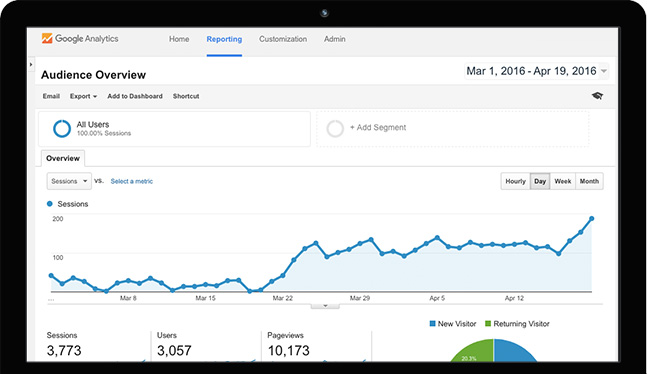Switch chart to Day view
This screenshot has width=647, height=374.
[540, 181]
